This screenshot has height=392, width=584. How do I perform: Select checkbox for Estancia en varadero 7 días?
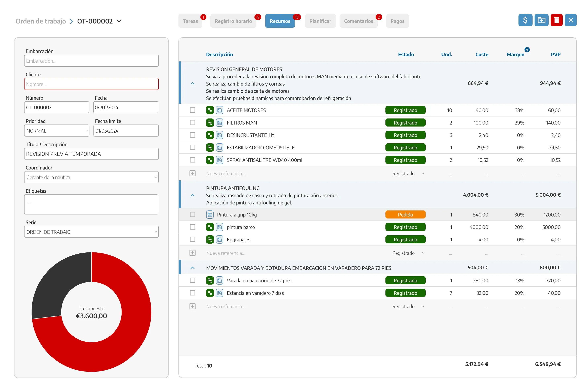[192, 293]
